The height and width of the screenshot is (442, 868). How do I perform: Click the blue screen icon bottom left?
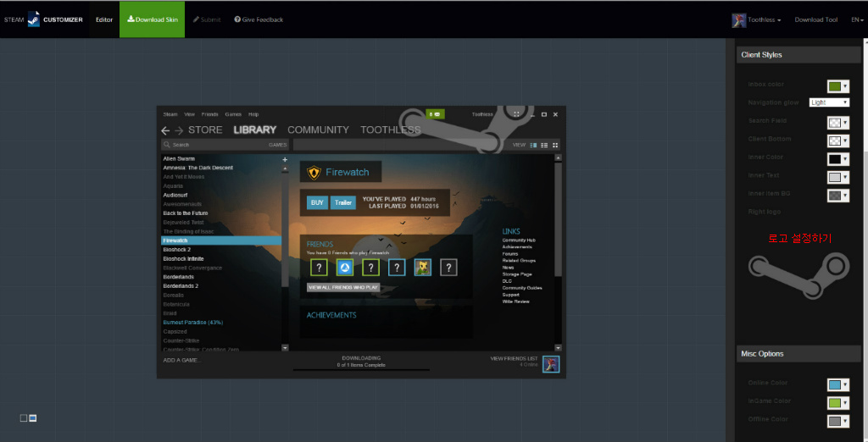point(33,418)
